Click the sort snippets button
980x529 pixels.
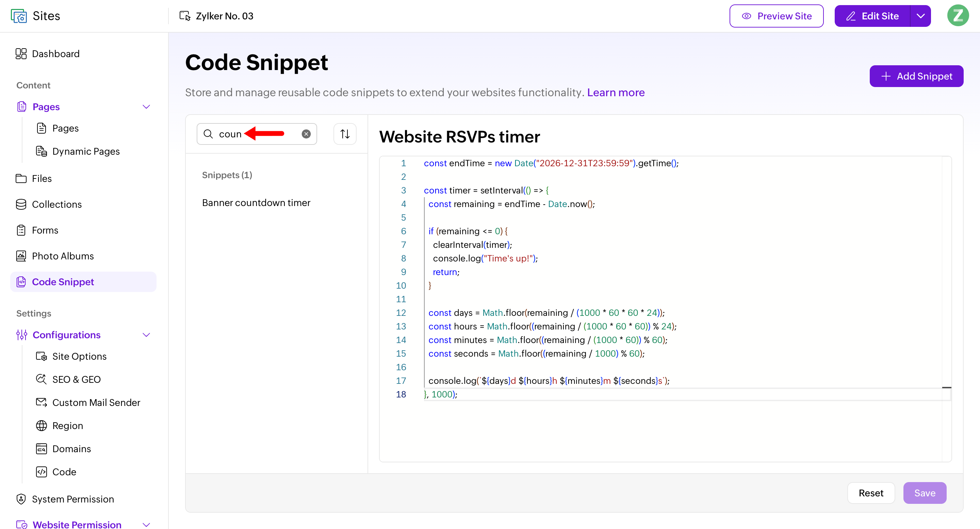[x=345, y=134]
